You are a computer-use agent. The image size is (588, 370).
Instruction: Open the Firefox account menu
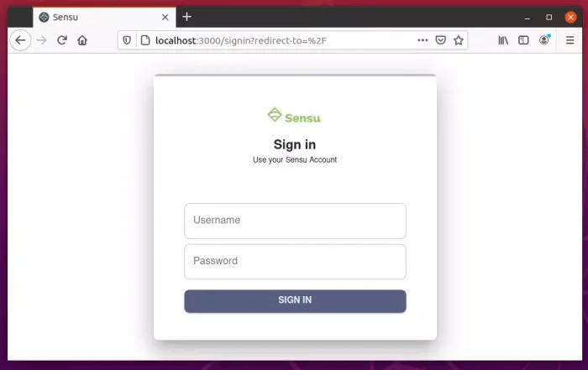(544, 39)
